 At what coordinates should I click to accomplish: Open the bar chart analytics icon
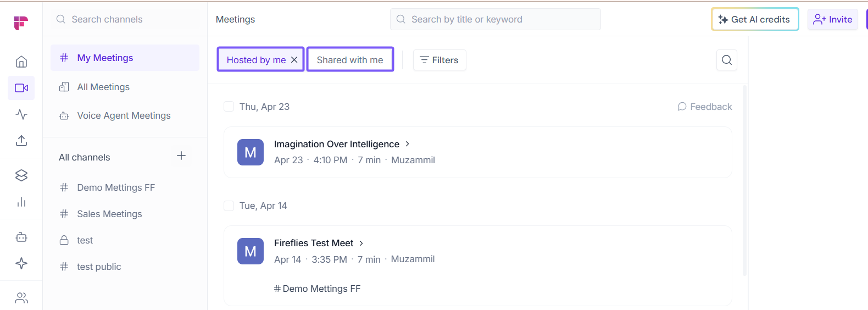(21, 202)
